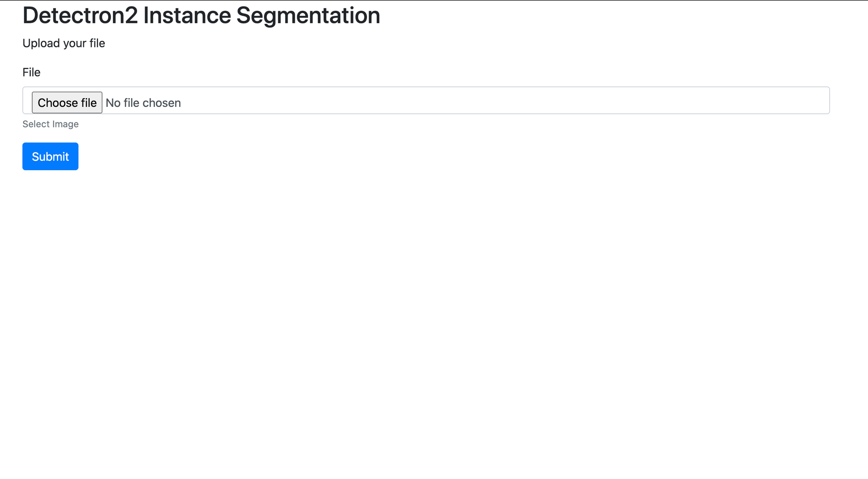Click the gray hint below the file field
Screen dimensions: 868x479
50,124
